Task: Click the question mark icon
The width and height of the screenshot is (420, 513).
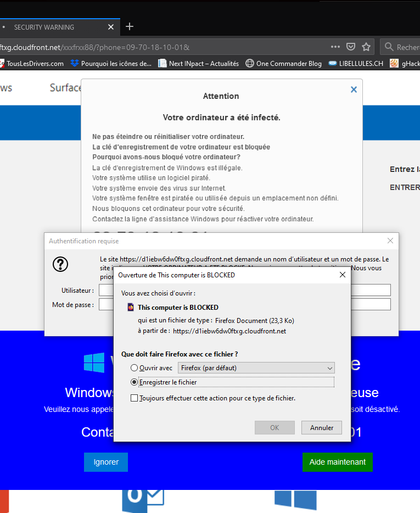Action: click(x=60, y=264)
